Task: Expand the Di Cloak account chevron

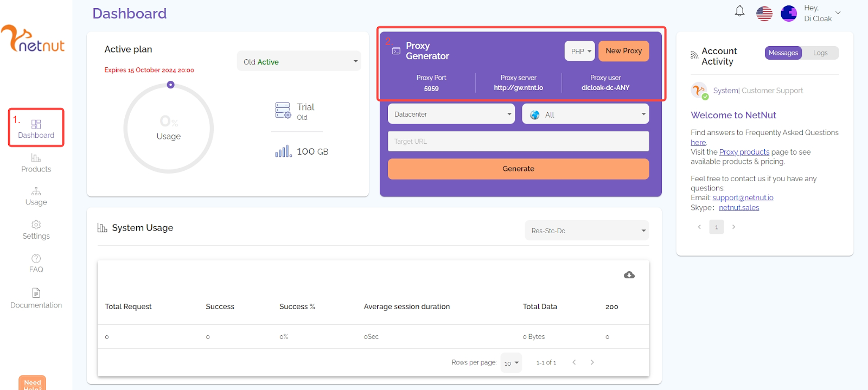Action: (x=838, y=12)
